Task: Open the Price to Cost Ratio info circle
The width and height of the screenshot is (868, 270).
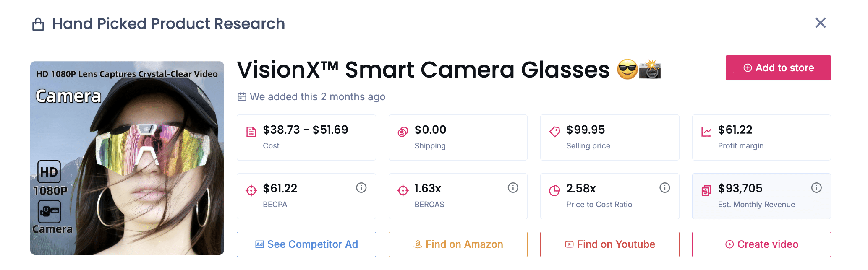Action: pyautogui.click(x=664, y=188)
